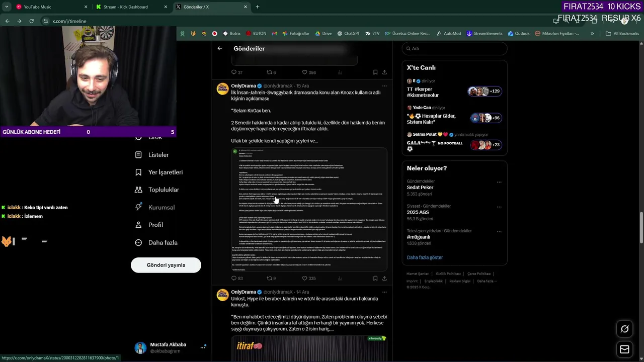Screen dimensions: 644x362
Task: Open more options on the 14 Ara post
Action: pyautogui.click(x=384, y=292)
